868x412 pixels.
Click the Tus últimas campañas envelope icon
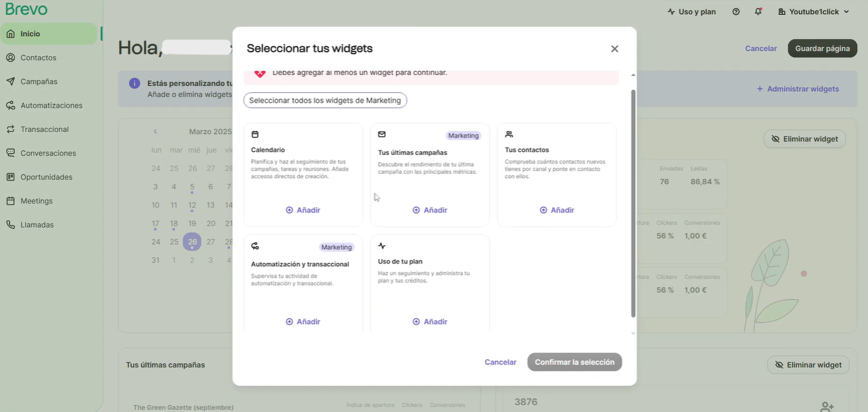pos(382,134)
